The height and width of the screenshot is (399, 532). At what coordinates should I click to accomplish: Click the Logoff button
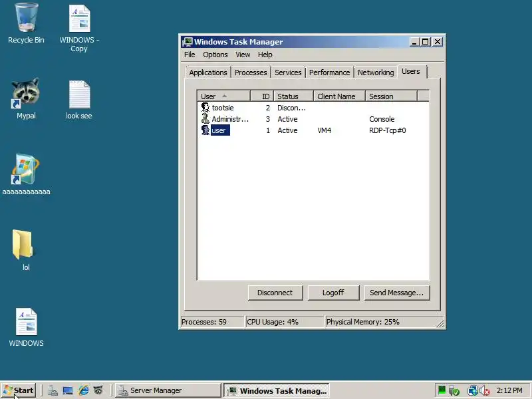coord(333,293)
